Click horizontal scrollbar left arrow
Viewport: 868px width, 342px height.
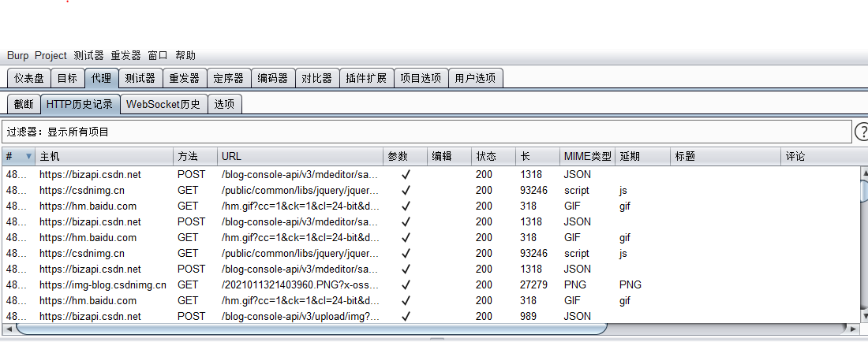[8, 329]
